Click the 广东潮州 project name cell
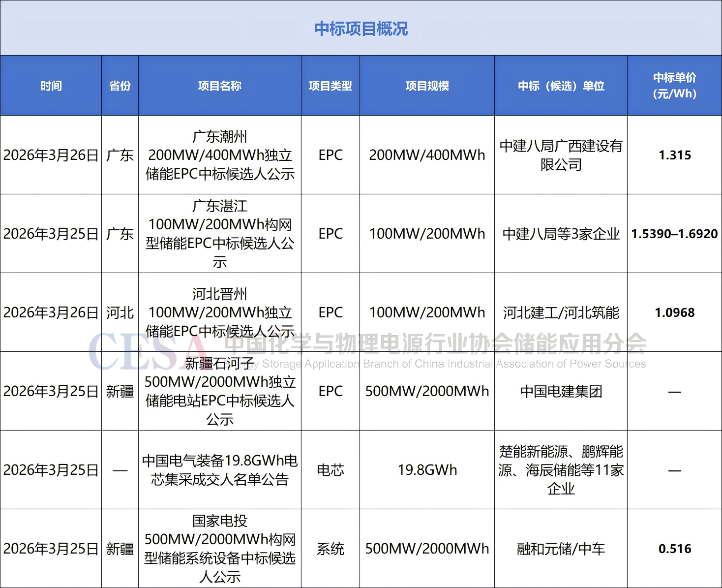The image size is (722, 588). (219, 155)
